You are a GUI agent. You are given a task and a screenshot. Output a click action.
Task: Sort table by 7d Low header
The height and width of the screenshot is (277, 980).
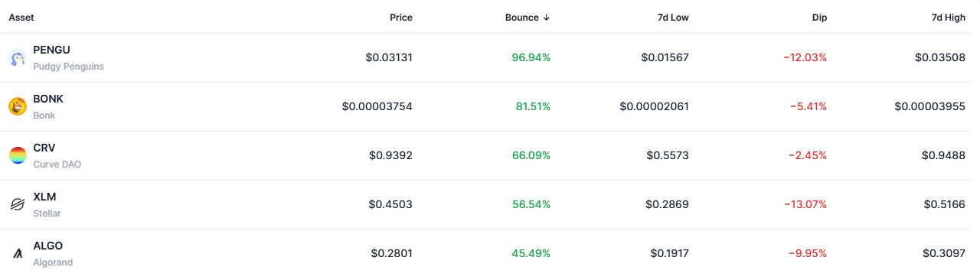coord(671,18)
